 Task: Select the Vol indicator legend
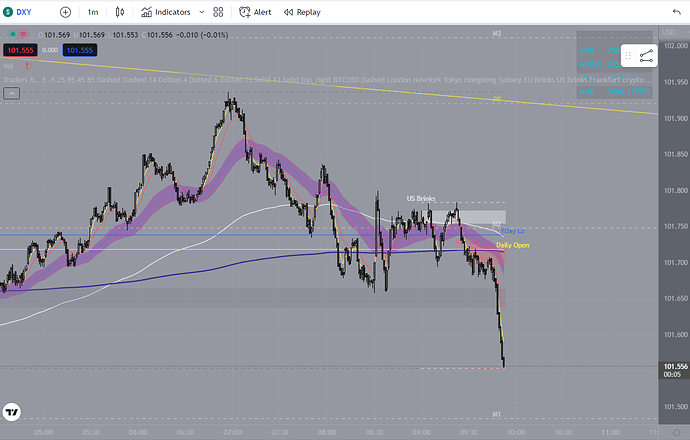tap(8, 66)
